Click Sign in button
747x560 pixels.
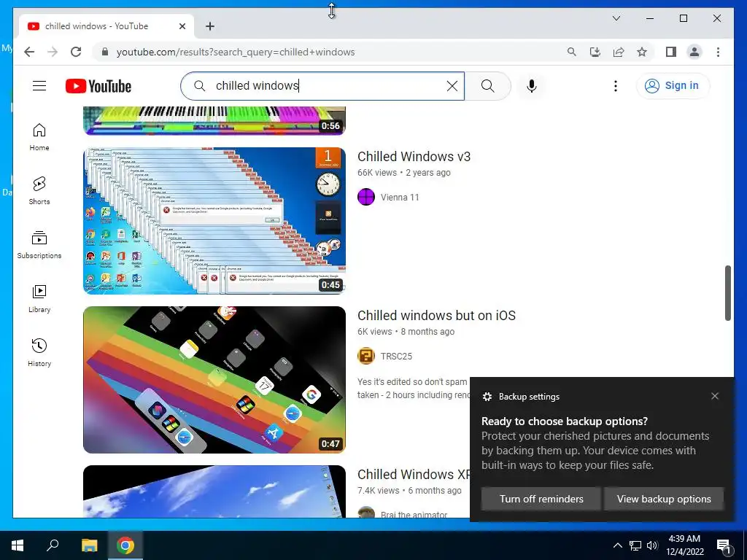[x=673, y=86]
